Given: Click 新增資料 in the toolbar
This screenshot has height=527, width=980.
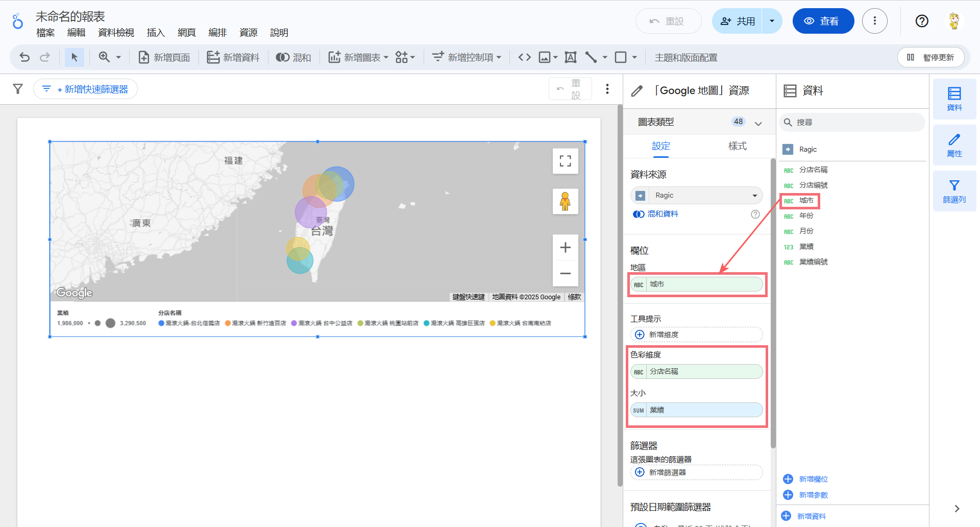Looking at the screenshot, I should (x=233, y=57).
